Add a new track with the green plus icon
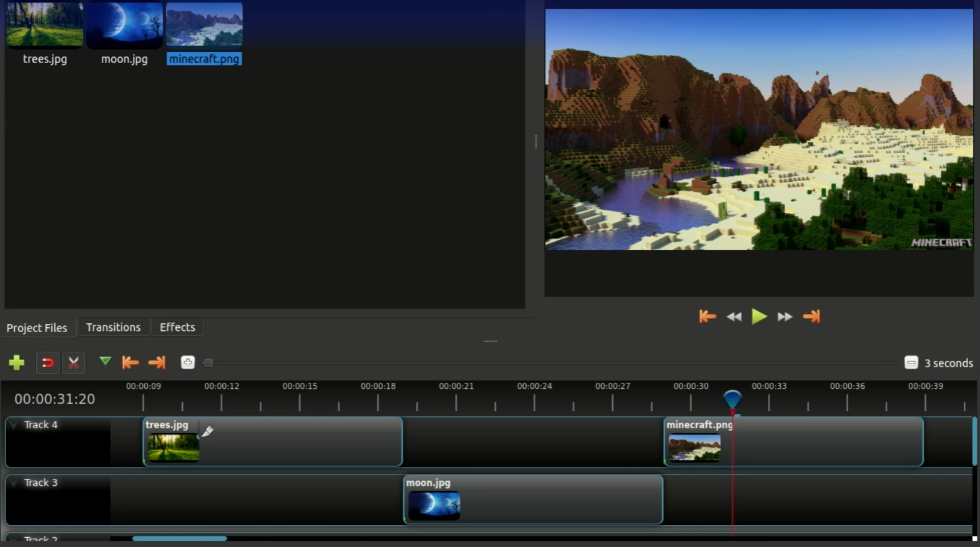 pos(17,363)
